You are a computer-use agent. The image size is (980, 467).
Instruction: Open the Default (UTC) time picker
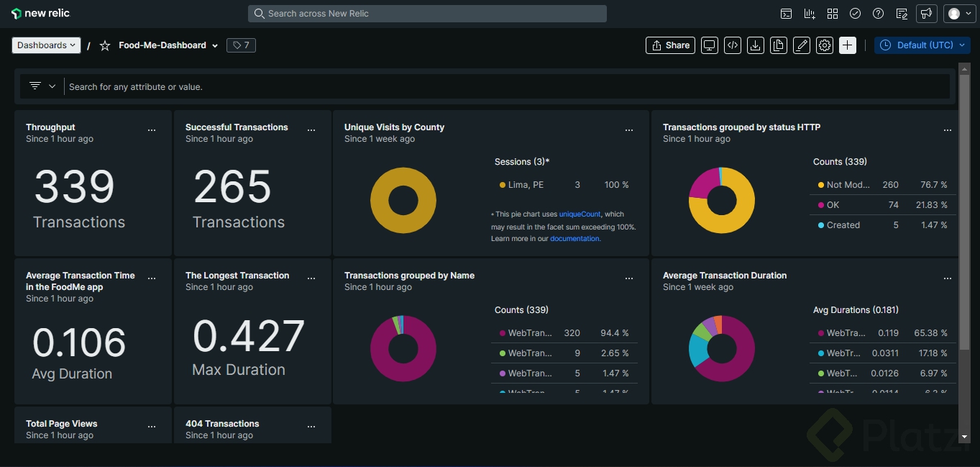point(922,45)
